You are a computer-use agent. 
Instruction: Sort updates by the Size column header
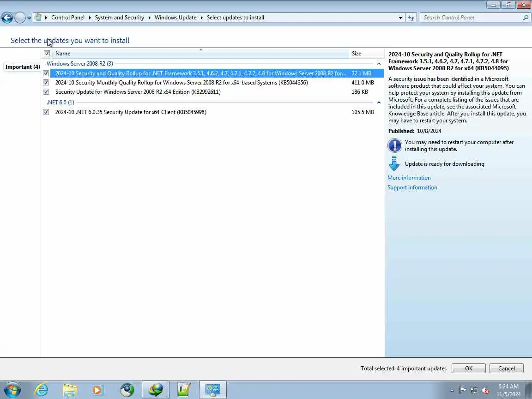pos(366,53)
